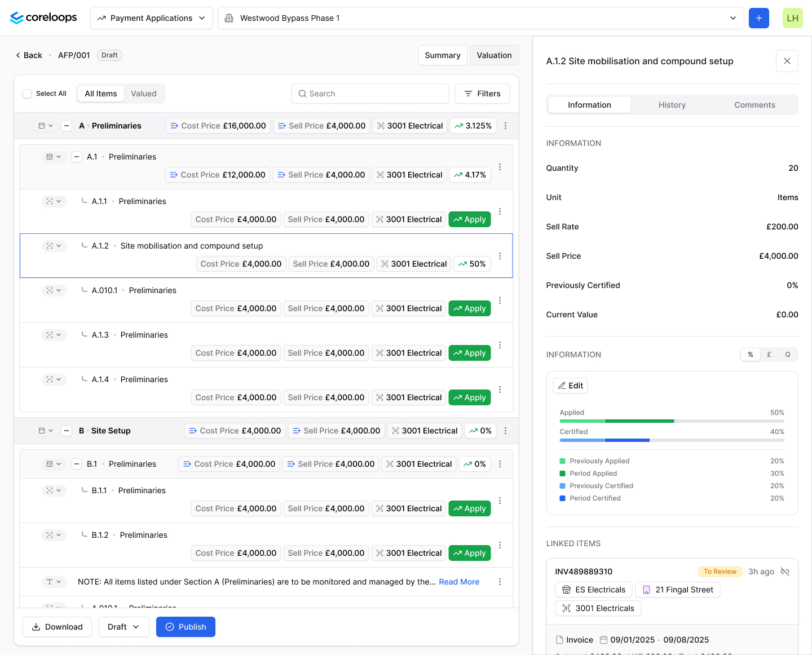The width and height of the screenshot is (812, 655).
Task: Open three-dot menu for B Site Setup
Action: (x=505, y=431)
